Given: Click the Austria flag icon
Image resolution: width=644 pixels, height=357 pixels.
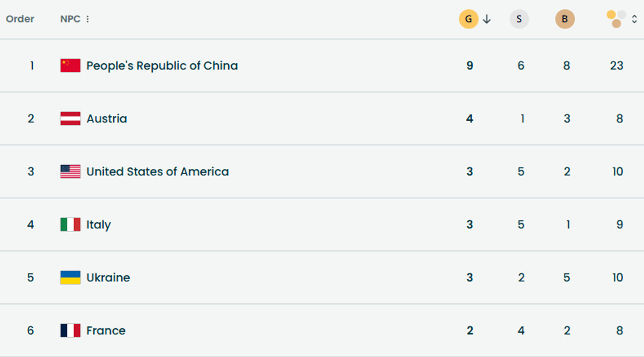Looking at the screenshot, I should click(x=70, y=118).
